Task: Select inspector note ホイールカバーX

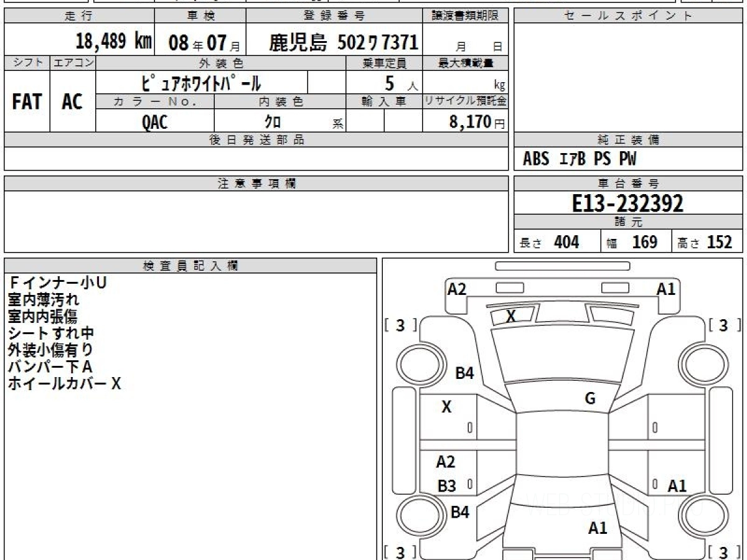Action: [64, 384]
